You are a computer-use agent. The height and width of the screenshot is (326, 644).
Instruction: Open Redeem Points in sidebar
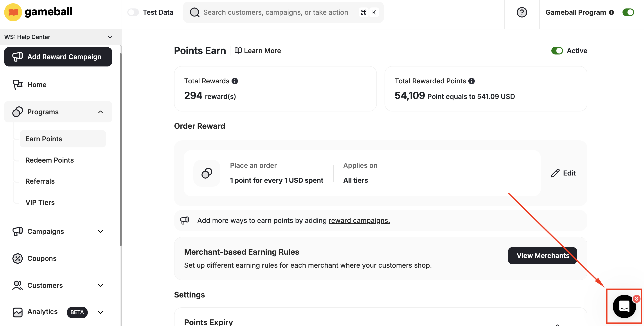pyautogui.click(x=50, y=160)
